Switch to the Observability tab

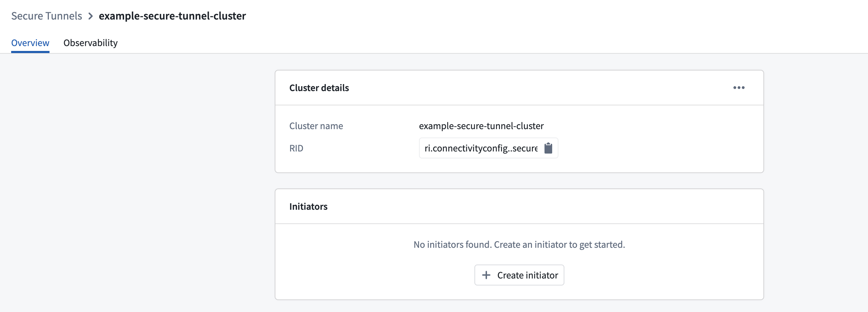91,43
